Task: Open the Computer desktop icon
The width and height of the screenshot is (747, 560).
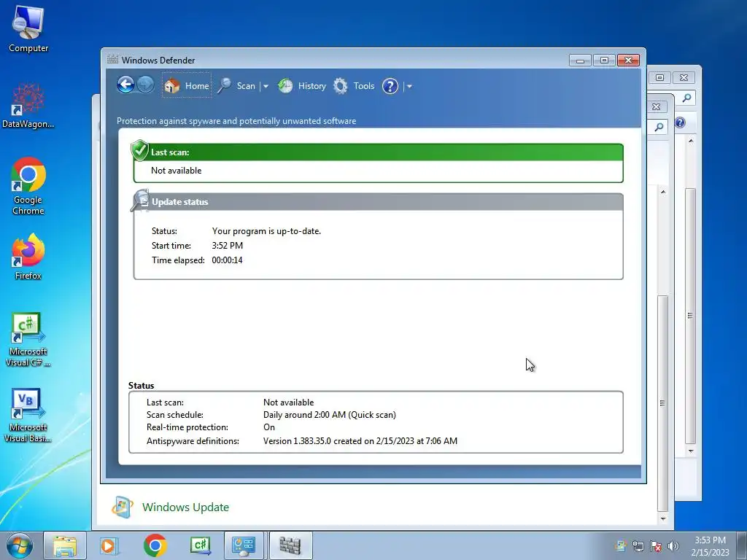Action: point(28,28)
